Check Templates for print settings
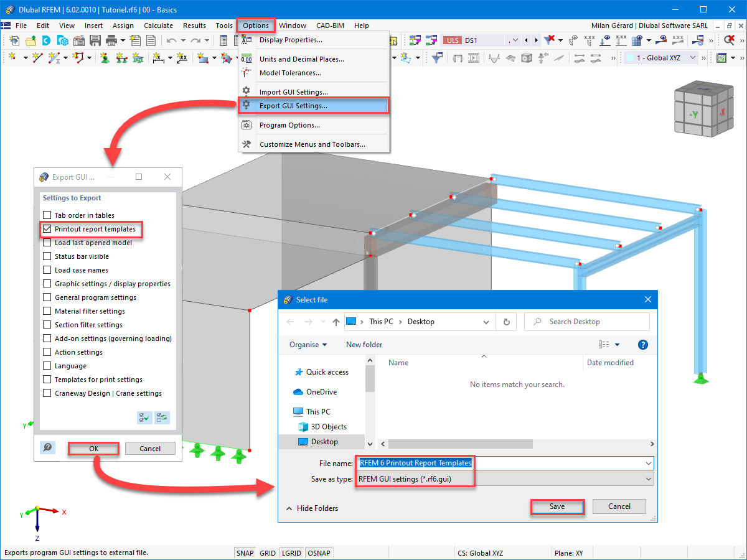This screenshot has width=747, height=560. pyautogui.click(x=47, y=380)
